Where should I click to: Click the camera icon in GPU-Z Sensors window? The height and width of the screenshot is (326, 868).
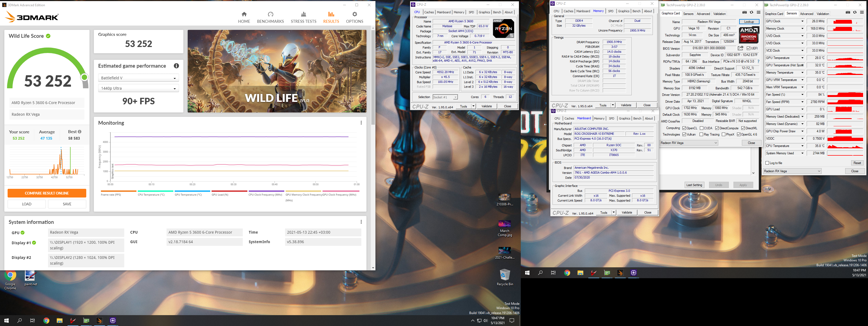point(848,12)
